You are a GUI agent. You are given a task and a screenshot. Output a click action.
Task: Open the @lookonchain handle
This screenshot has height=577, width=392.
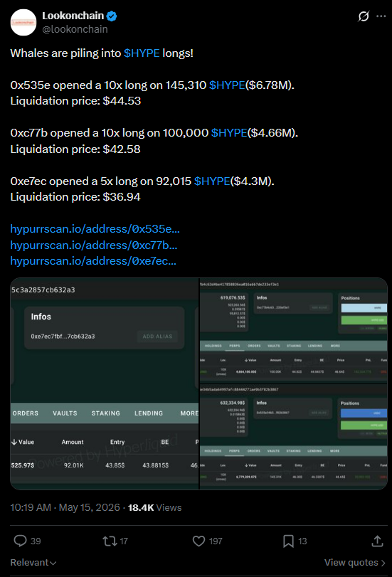tap(75, 29)
